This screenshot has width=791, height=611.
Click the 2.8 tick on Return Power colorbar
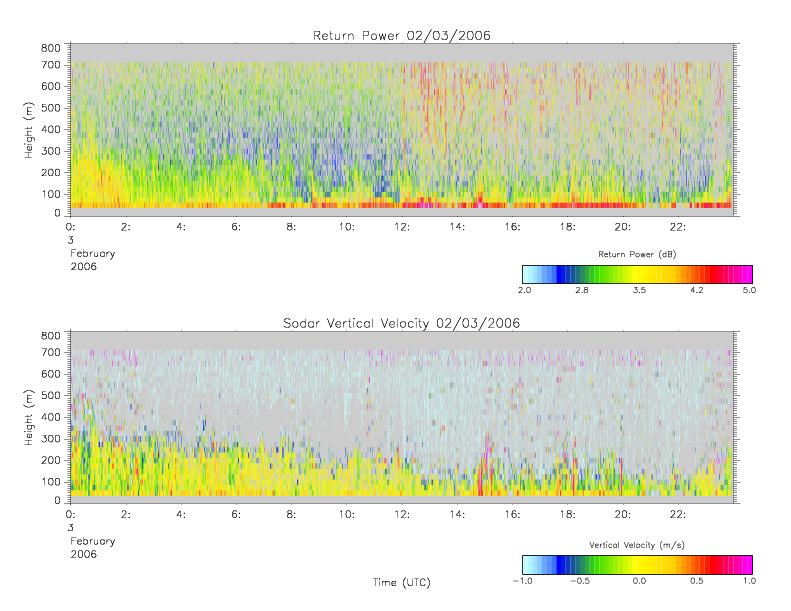point(582,290)
